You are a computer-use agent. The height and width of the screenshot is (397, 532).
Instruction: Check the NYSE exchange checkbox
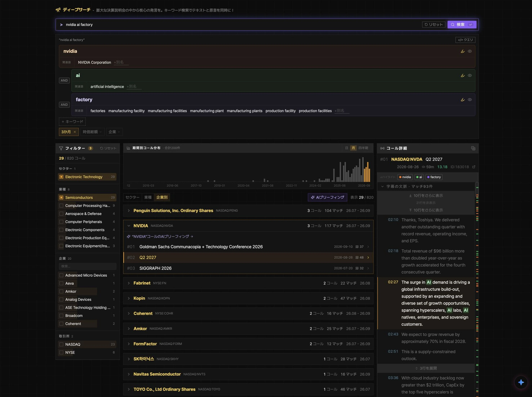61,352
